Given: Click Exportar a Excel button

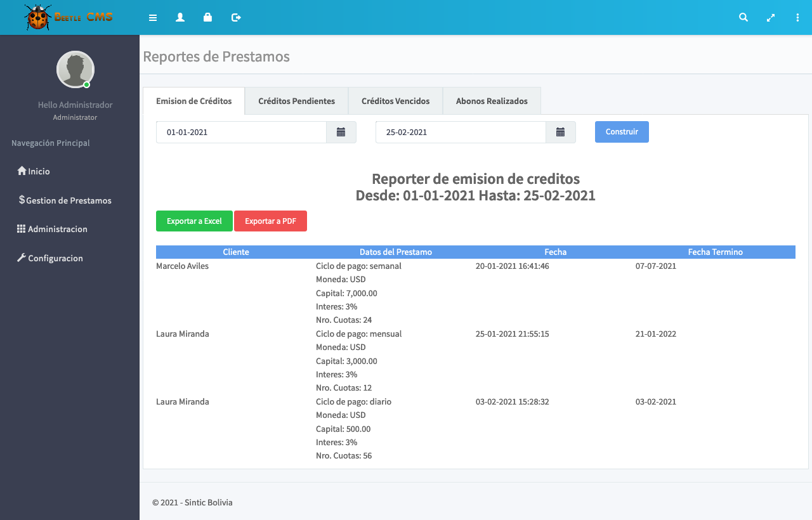Looking at the screenshot, I should [194, 221].
